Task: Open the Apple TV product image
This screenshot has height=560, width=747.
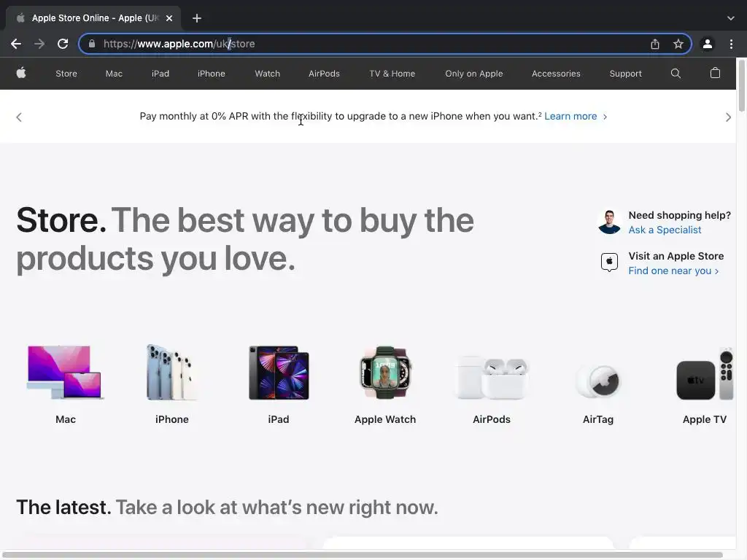Action: [x=705, y=374]
